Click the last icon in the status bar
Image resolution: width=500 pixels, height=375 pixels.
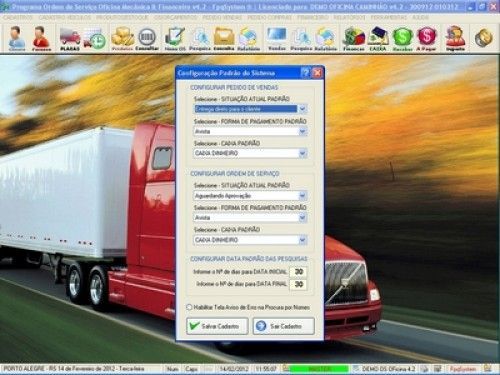click(488, 368)
